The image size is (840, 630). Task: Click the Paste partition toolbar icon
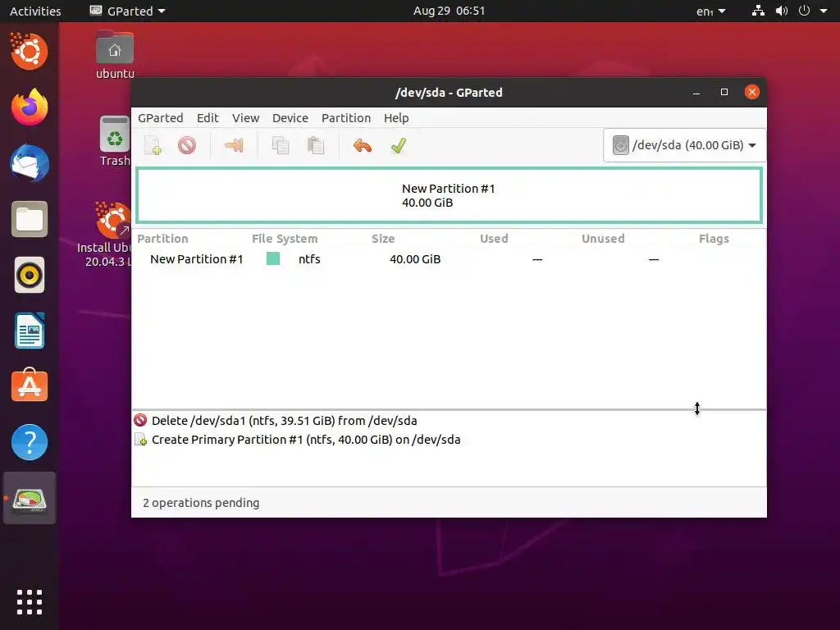[x=316, y=145]
